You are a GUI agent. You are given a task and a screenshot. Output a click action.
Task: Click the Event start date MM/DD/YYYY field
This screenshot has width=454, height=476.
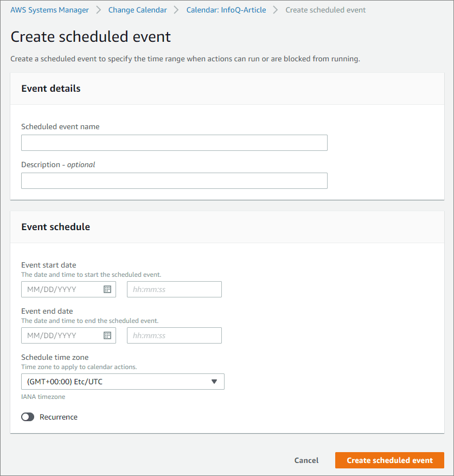[68, 289]
